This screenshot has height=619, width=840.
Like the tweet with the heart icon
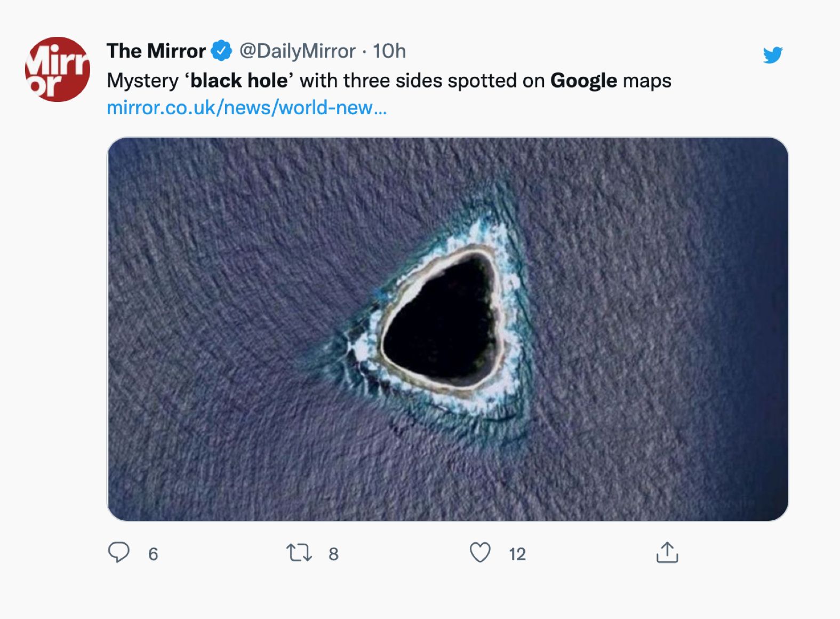479,552
